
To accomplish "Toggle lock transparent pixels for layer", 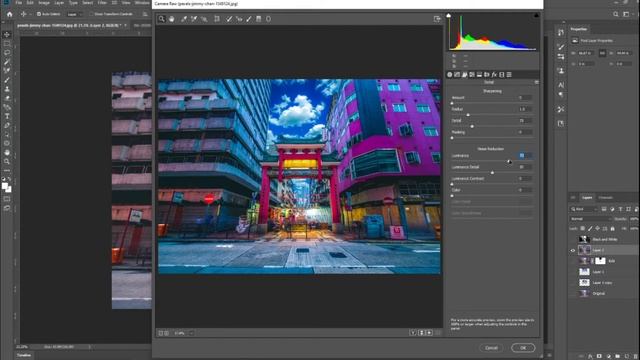I will click(x=582, y=229).
